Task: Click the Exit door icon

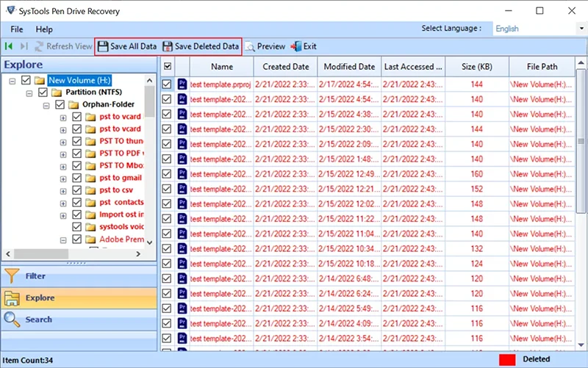Action: point(296,46)
